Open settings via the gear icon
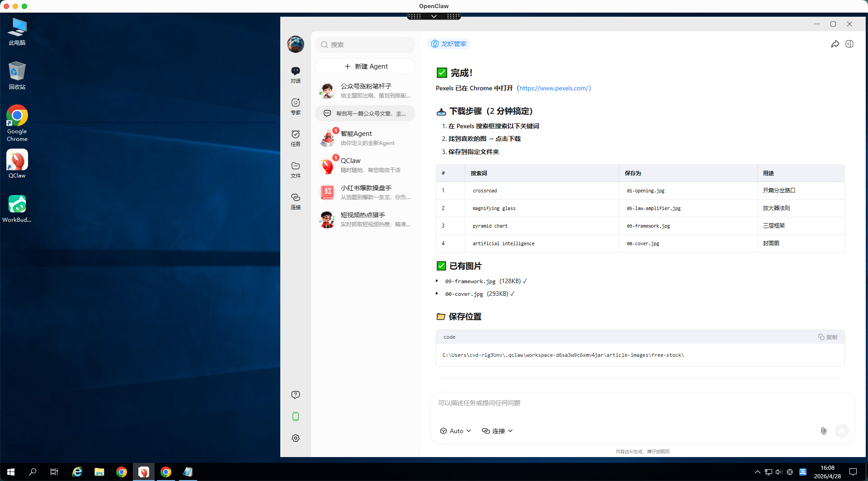 click(296, 438)
